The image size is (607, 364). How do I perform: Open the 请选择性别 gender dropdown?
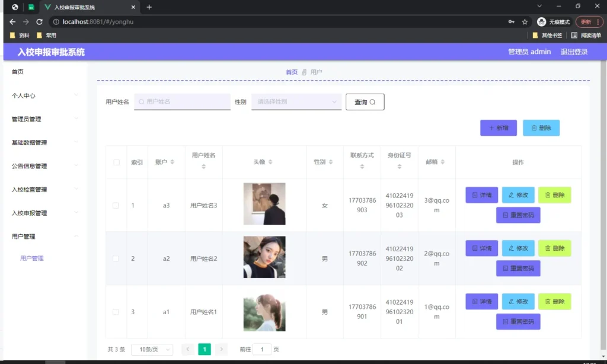click(295, 101)
